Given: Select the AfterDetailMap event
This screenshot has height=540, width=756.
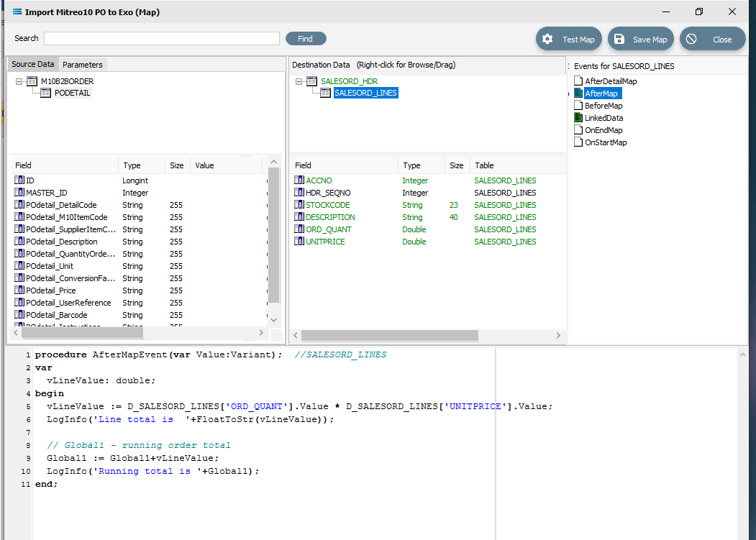Looking at the screenshot, I should point(611,81).
